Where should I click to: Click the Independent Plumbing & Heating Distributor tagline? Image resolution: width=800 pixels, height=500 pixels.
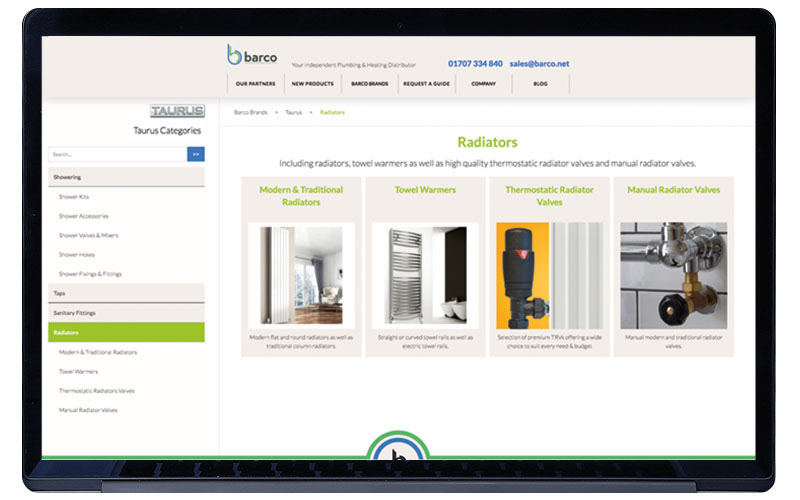[354, 65]
